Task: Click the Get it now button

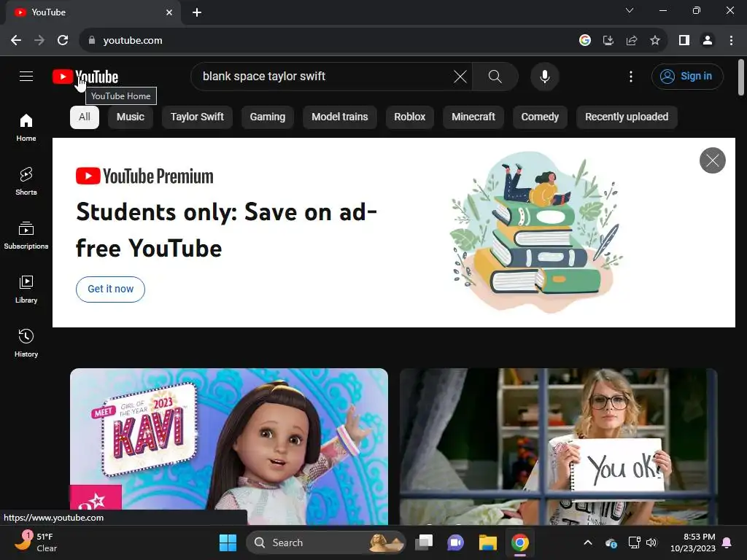Action: [111, 289]
